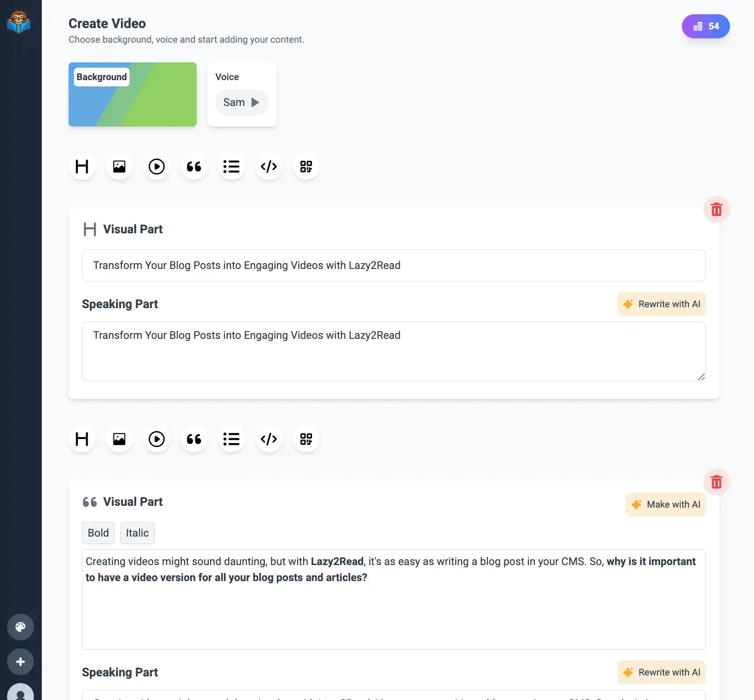The height and width of the screenshot is (700, 754).
Task: Click Rewrite with AI for quote block
Action: tap(661, 672)
